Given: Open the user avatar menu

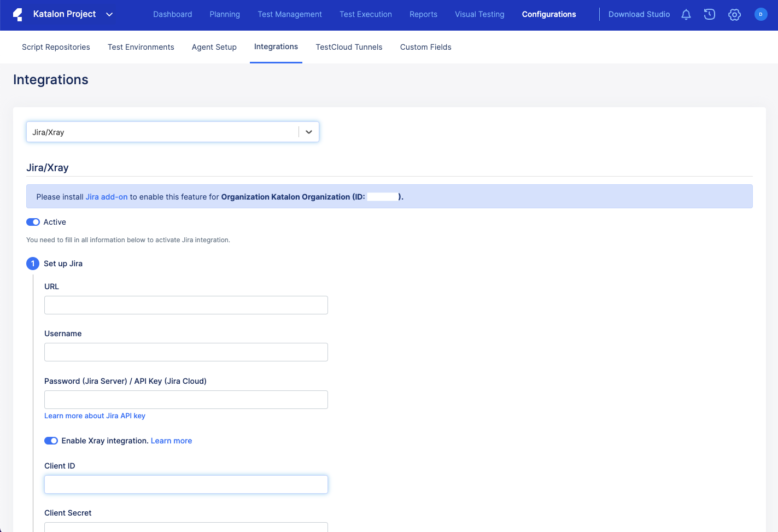Looking at the screenshot, I should point(761,15).
